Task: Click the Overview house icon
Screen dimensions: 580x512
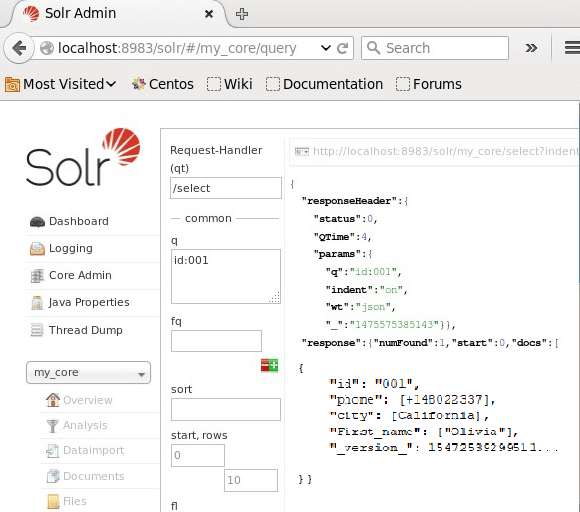Action: click(x=53, y=400)
